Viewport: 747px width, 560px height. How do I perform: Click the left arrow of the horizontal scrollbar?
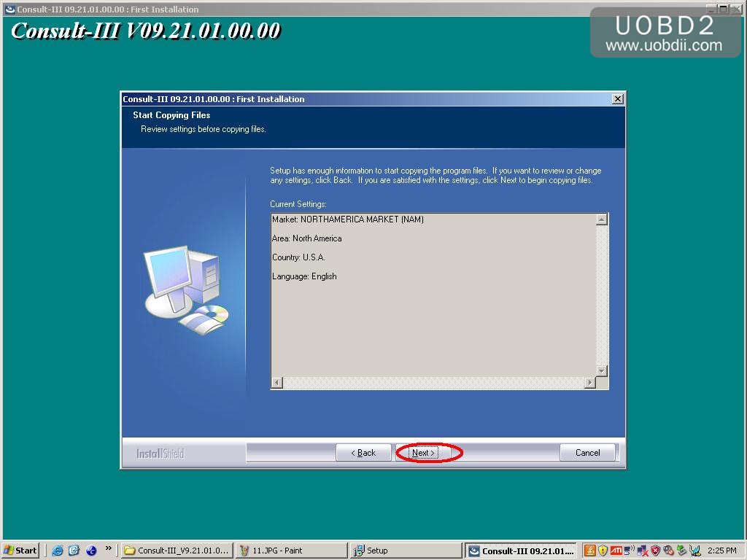(275, 382)
